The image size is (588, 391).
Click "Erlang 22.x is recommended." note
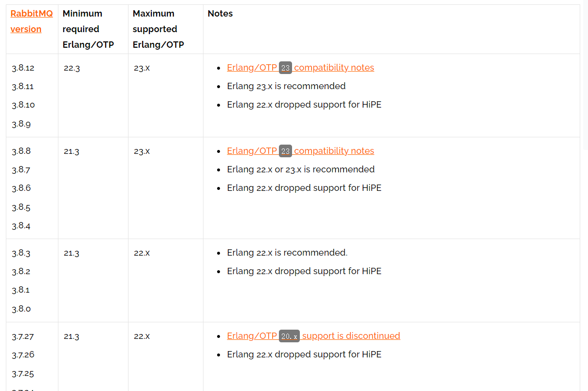pyautogui.click(x=287, y=253)
